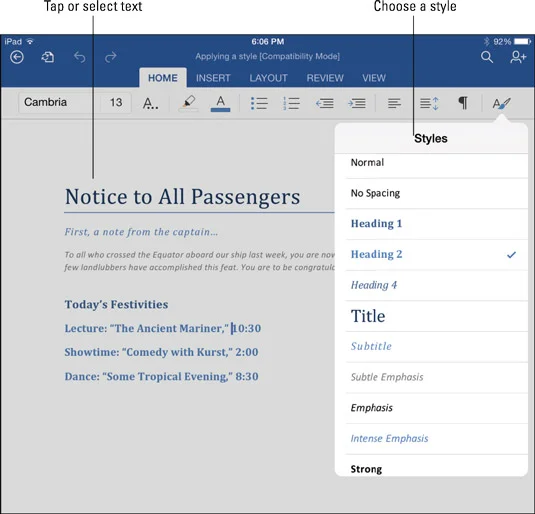Apply the text highlighter tool
Screen dimensions: 535x514
pos(189,103)
